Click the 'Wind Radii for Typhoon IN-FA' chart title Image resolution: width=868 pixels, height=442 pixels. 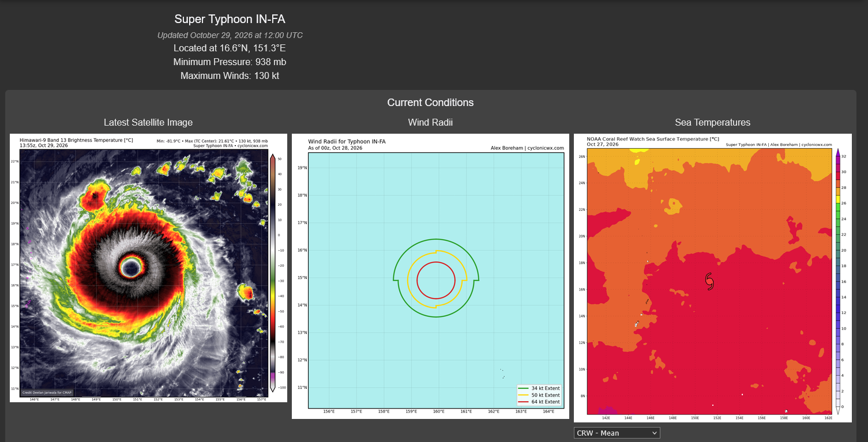(x=347, y=142)
